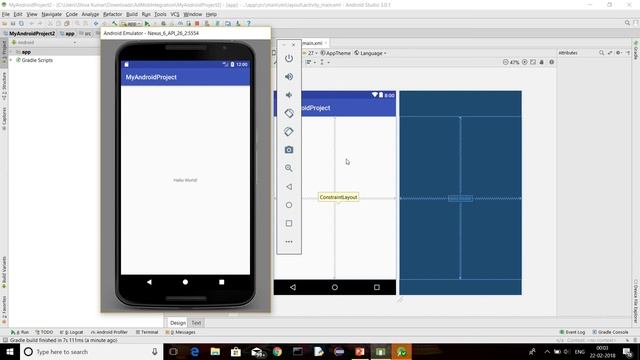Screen dimensions: 640x360
Task: Tap Recents square on emulated phone screen
Action: point(222,282)
